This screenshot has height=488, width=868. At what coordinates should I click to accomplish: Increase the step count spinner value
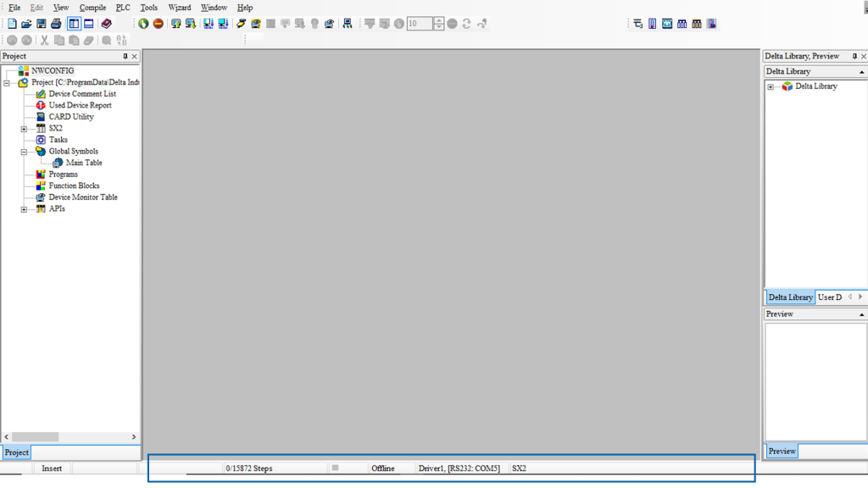pos(438,20)
